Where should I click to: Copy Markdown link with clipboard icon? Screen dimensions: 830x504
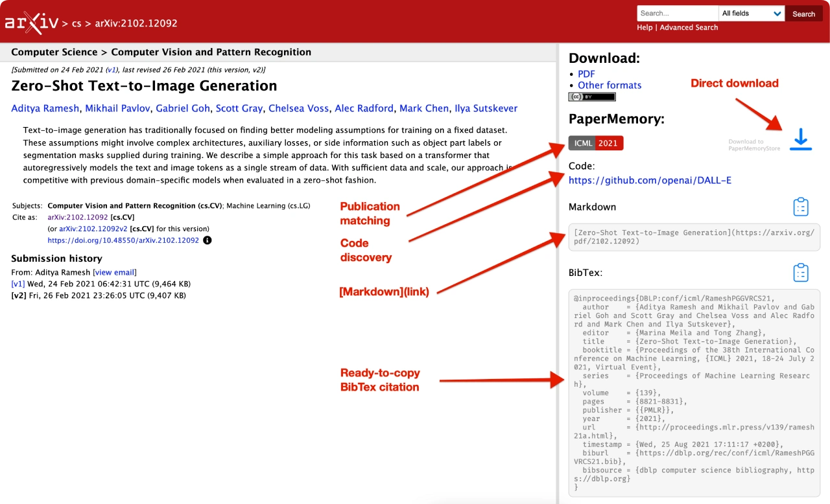pos(801,207)
